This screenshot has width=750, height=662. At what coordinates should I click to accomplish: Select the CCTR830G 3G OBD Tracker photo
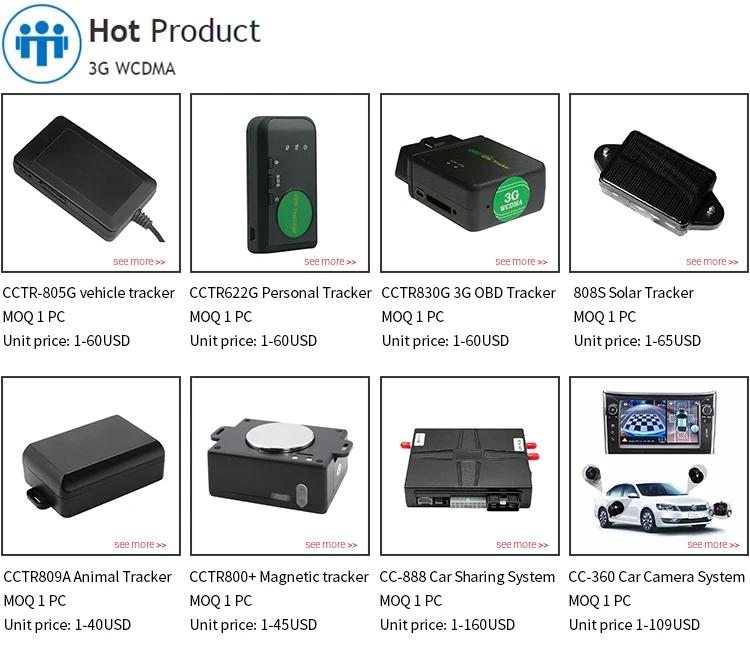470,183
